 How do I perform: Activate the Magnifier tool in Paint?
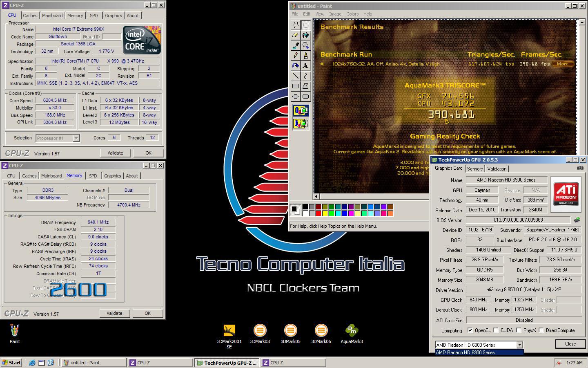305,45
